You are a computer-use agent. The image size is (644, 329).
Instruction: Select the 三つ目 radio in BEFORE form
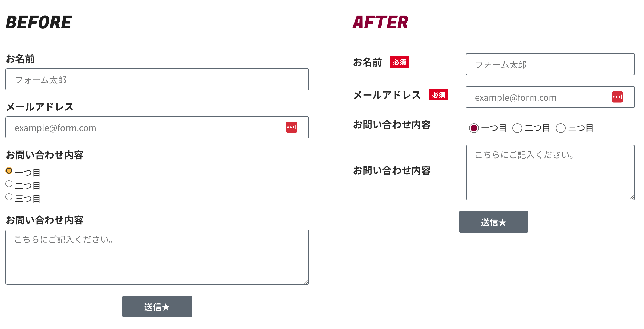point(9,197)
